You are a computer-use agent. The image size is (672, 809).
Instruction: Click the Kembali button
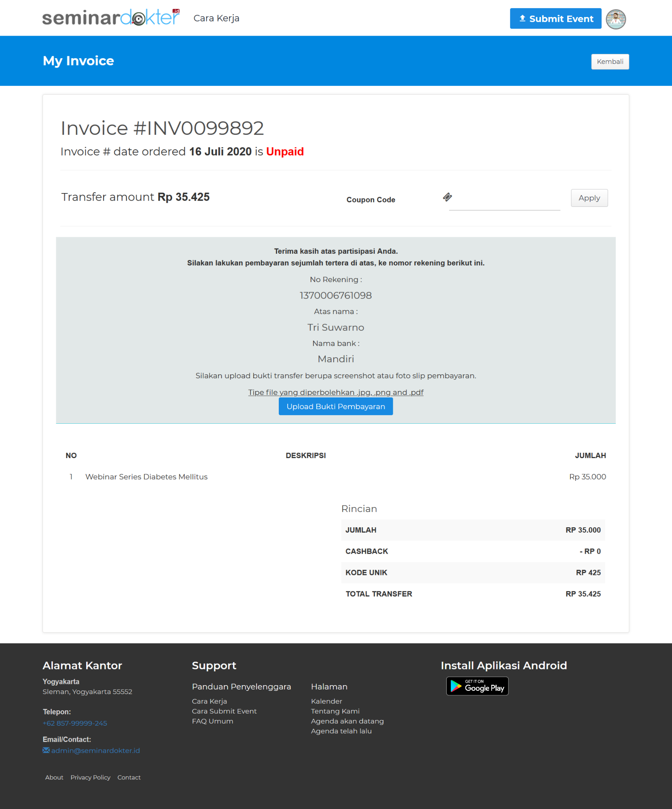(x=610, y=62)
